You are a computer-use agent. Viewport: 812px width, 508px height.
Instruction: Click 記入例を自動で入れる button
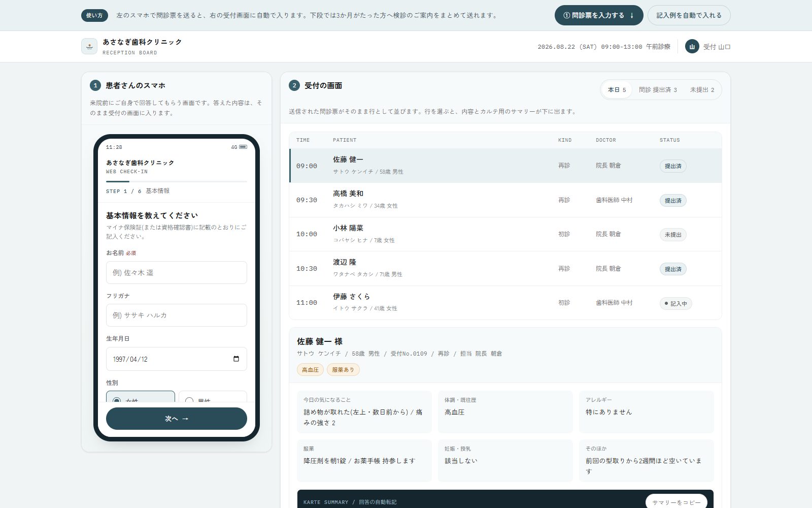click(x=689, y=15)
